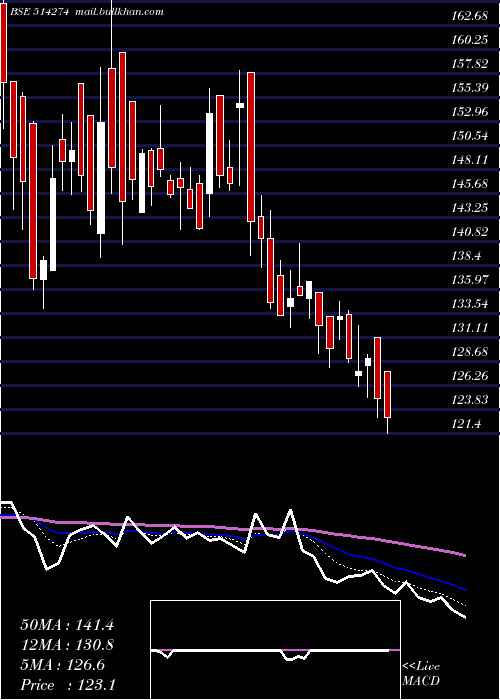The height and width of the screenshot is (700, 500).
Task: Click the 135.97 price axis label
Action: pyautogui.click(x=469, y=280)
